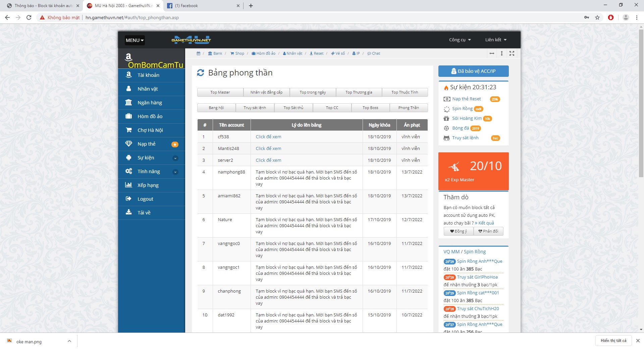Image resolution: width=644 pixels, height=349 pixels.
Task: Open the MENU dropdown
Action: (x=135, y=40)
